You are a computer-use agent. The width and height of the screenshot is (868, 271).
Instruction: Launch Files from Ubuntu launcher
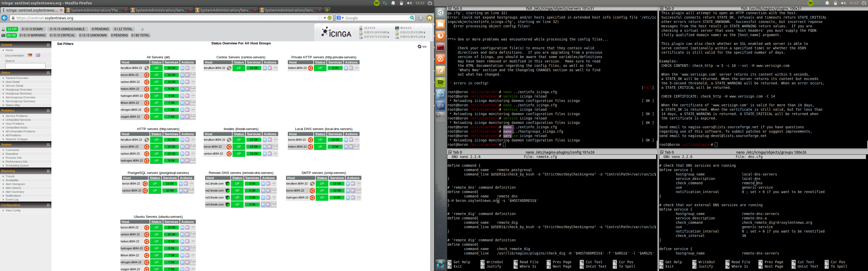[440, 24]
